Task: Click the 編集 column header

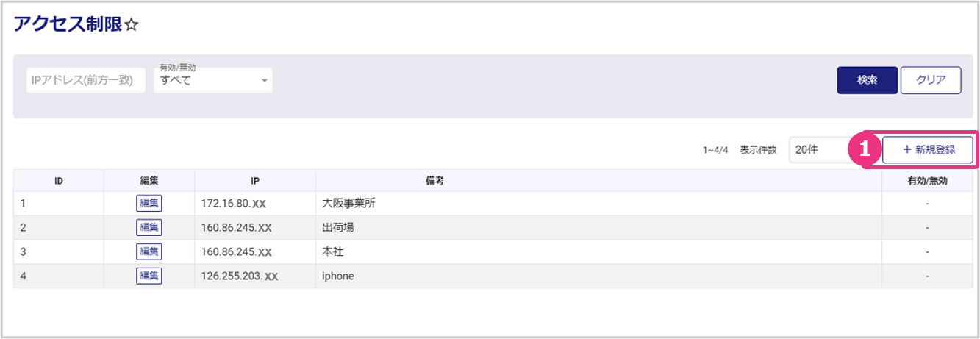Action: click(x=149, y=181)
